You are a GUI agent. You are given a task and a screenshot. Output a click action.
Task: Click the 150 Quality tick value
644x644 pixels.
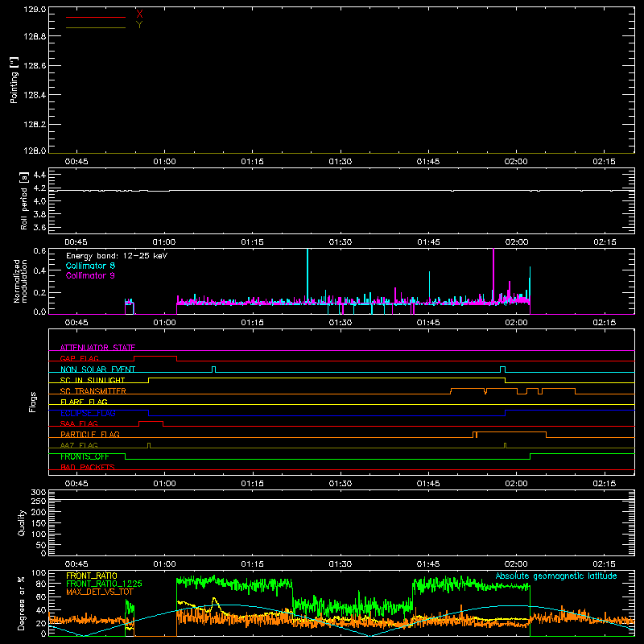coord(39,523)
